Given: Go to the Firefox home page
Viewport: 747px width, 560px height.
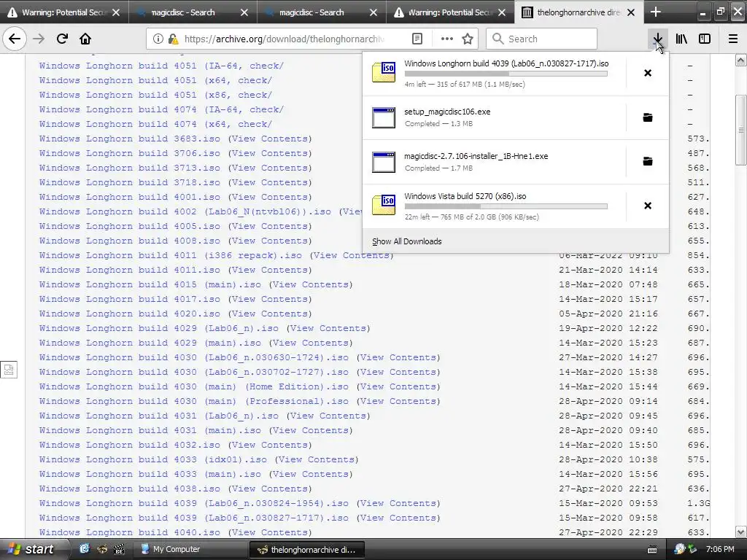Looking at the screenshot, I should [x=85, y=39].
